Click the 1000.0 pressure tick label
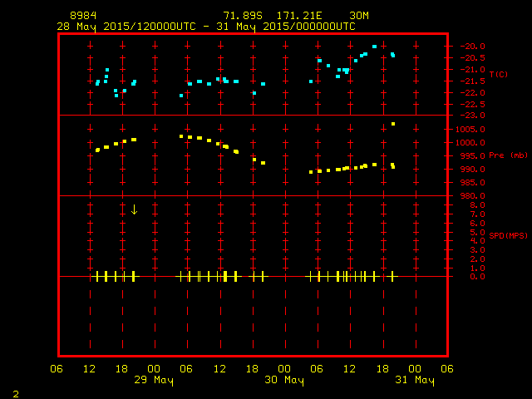The height and width of the screenshot is (399, 532). 470,142
